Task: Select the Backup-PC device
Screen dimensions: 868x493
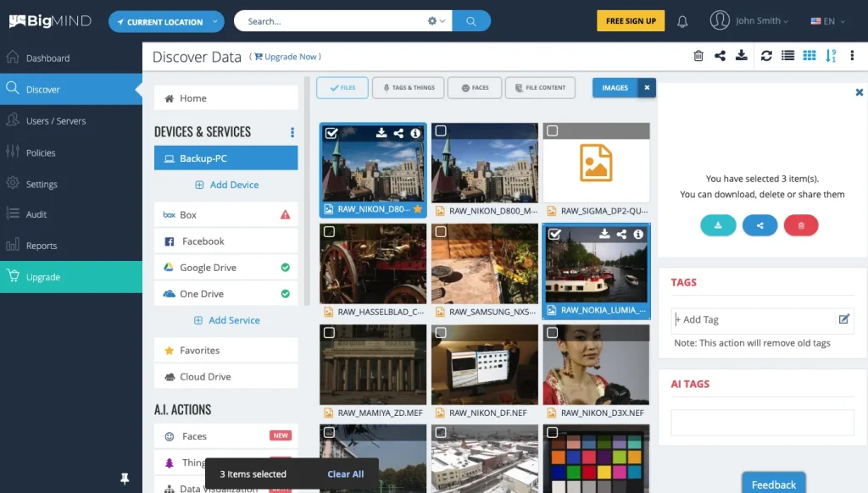Action: (x=225, y=158)
